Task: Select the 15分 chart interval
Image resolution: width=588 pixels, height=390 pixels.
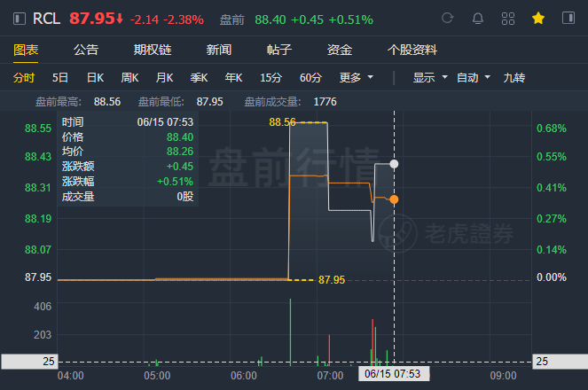Action: tap(271, 77)
